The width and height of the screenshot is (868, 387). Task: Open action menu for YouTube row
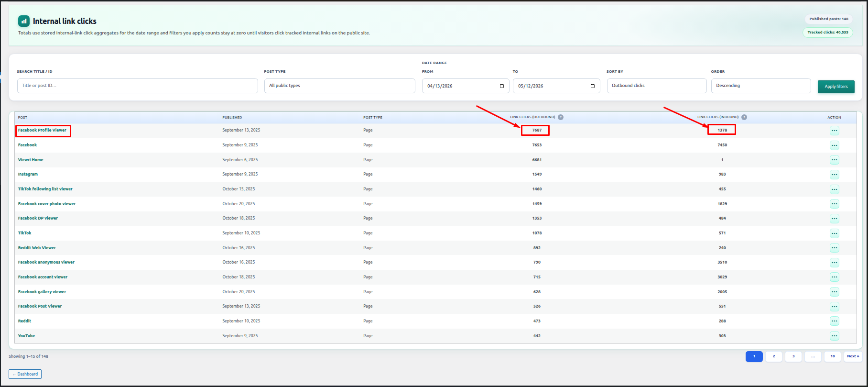pos(834,336)
